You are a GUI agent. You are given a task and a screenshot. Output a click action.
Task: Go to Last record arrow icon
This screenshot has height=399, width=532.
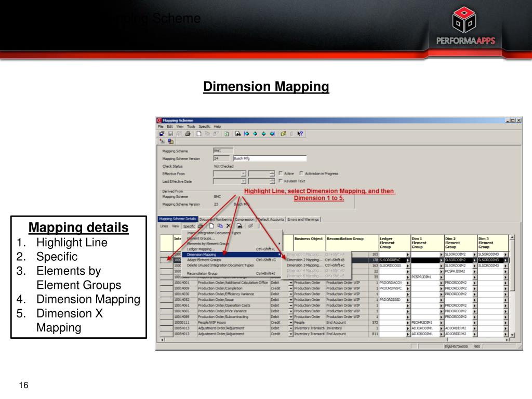[272, 134]
